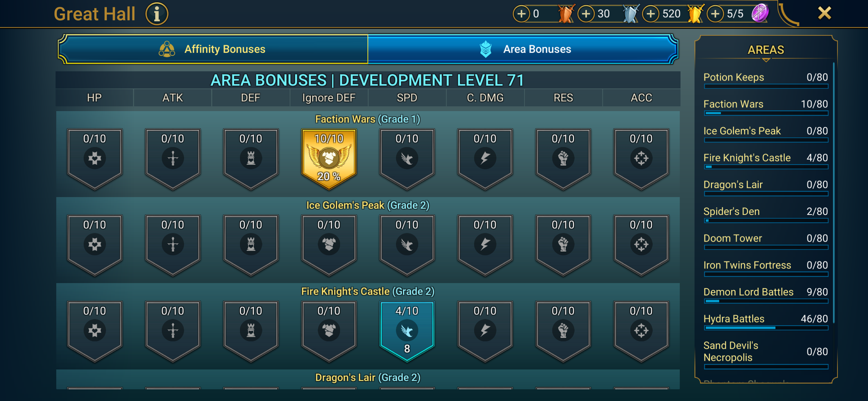Collapse the AREAS panel header arrow
The image size is (868, 401).
pyautogui.click(x=766, y=60)
